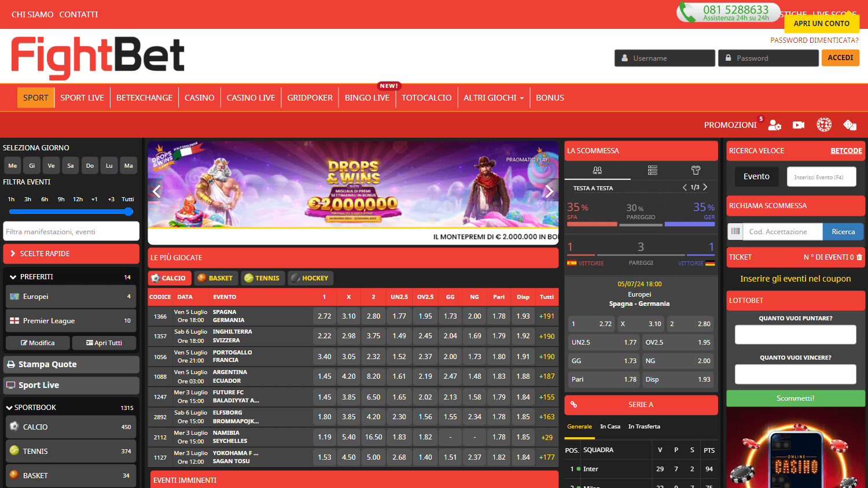Image resolution: width=868 pixels, height=488 pixels.
Task: Filter by day Do
Action: point(90,165)
